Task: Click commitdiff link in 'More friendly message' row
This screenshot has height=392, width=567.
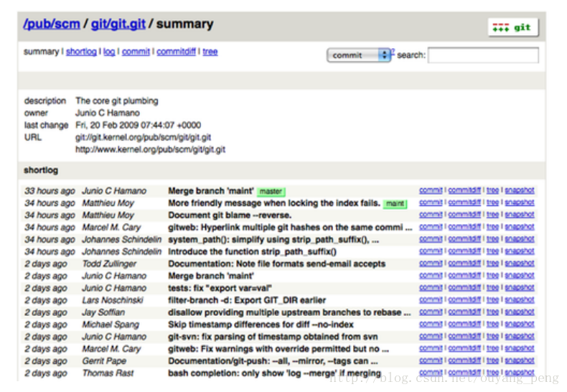Action: click(x=464, y=202)
